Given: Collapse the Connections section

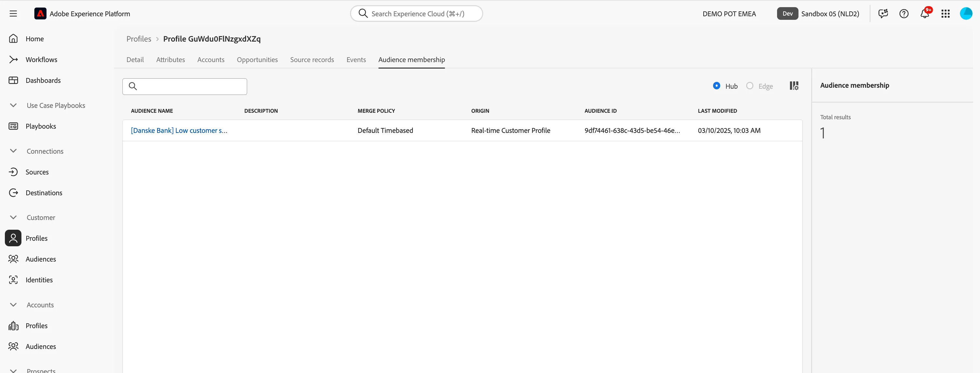Looking at the screenshot, I should tap(13, 151).
